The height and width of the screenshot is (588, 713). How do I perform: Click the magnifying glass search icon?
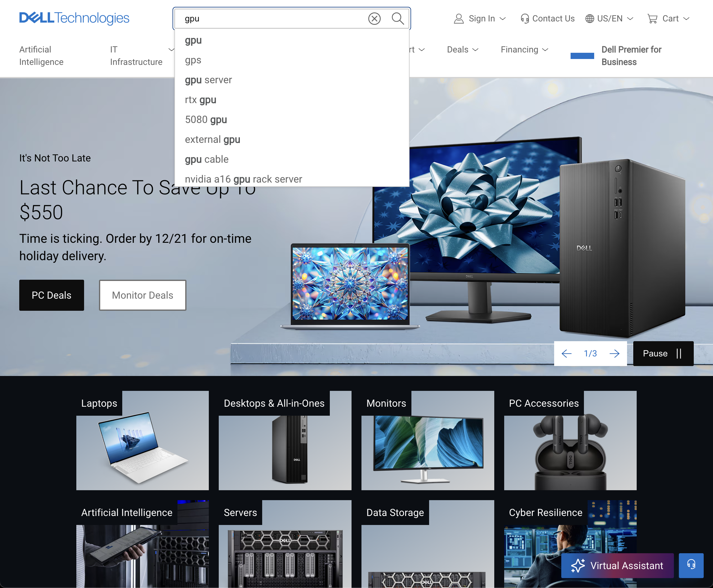coord(398,19)
